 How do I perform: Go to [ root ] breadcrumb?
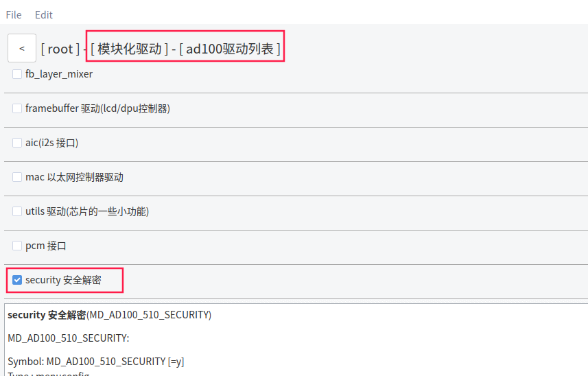tap(60, 49)
